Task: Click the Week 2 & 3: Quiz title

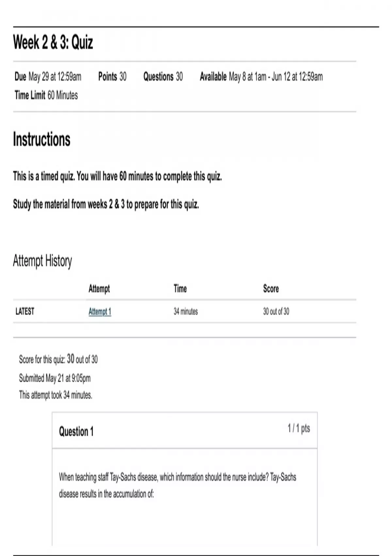Action: [53, 42]
